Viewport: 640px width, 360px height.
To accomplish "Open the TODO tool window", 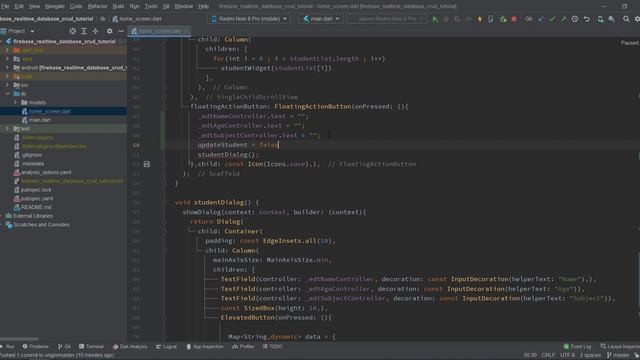I will pos(273,347).
